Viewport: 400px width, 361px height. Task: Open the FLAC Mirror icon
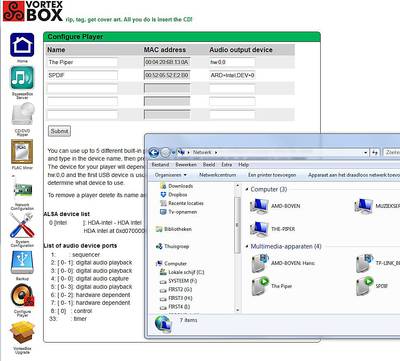click(22, 151)
